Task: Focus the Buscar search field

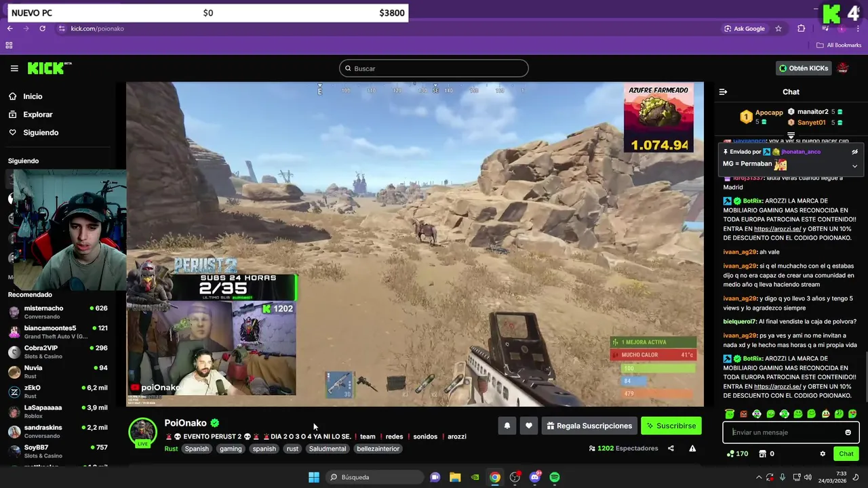Action: click(x=434, y=68)
